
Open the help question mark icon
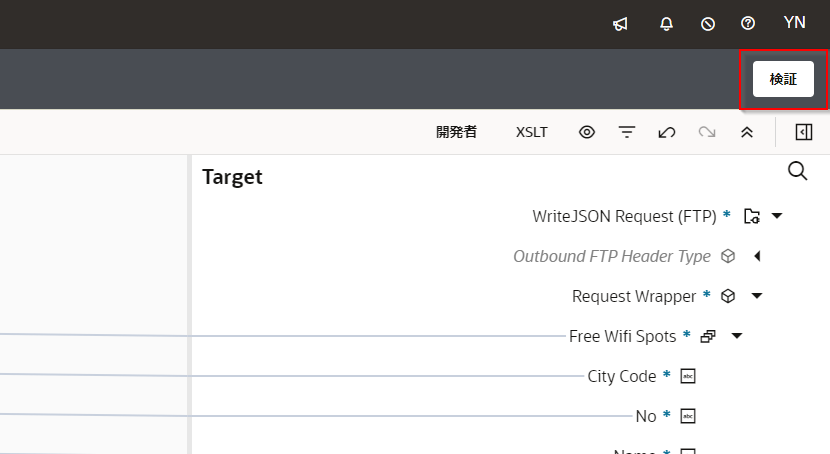click(748, 24)
